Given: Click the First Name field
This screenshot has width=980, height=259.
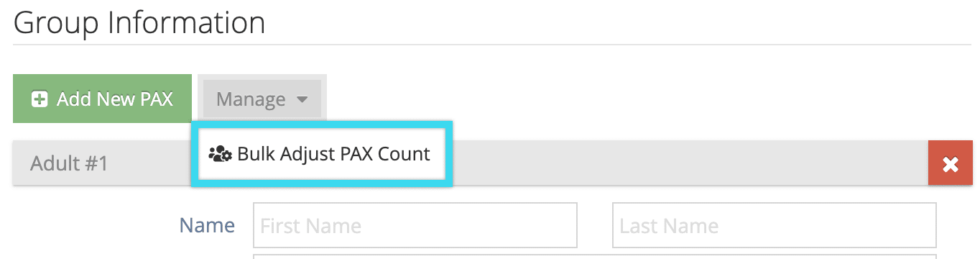Looking at the screenshot, I should point(415,225).
